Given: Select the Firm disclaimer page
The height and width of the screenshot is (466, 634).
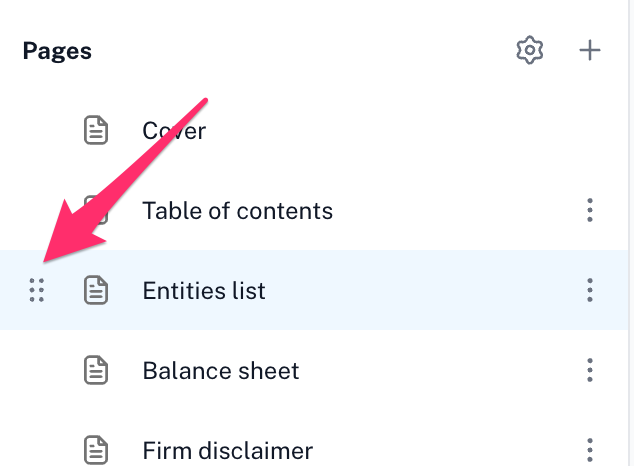Looking at the screenshot, I should pyautogui.click(x=228, y=450).
